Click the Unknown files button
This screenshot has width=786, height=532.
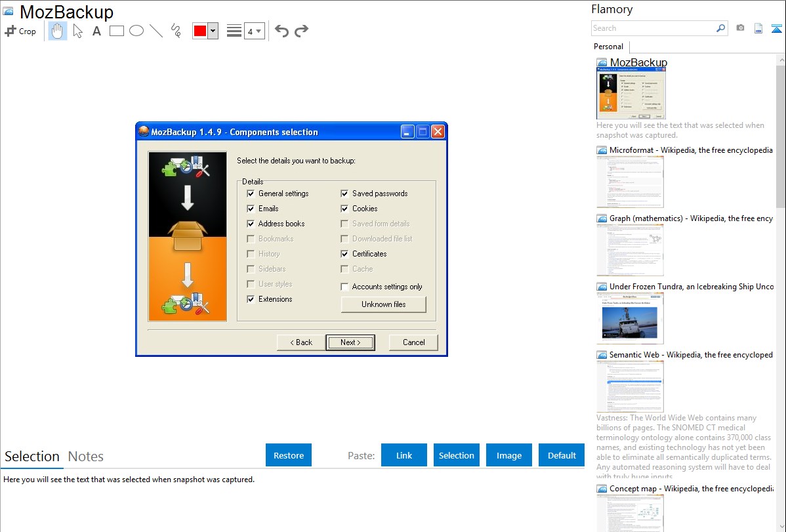coord(383,304)
